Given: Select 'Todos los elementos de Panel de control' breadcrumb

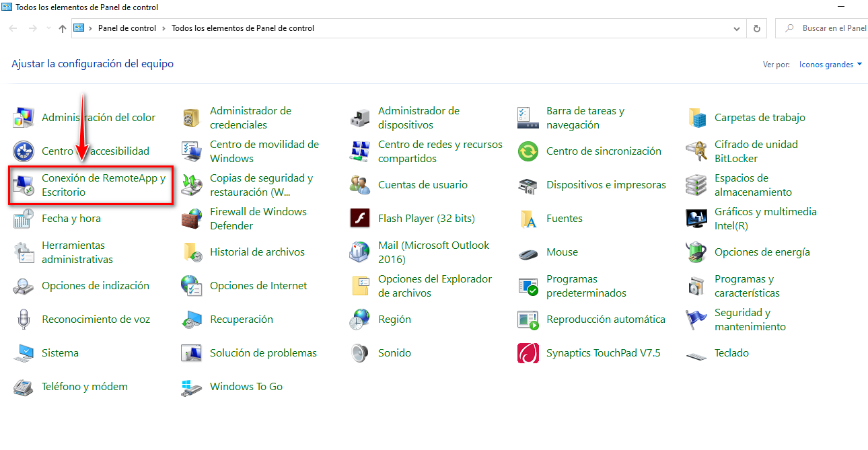Looking at the screenshot, I should tap(243, 28).
